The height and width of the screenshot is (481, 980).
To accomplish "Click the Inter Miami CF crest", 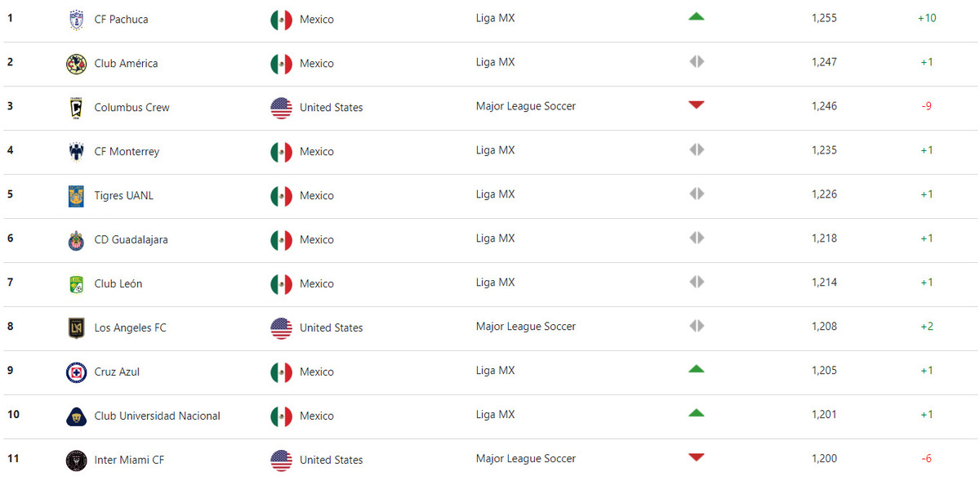I will 76,461.
